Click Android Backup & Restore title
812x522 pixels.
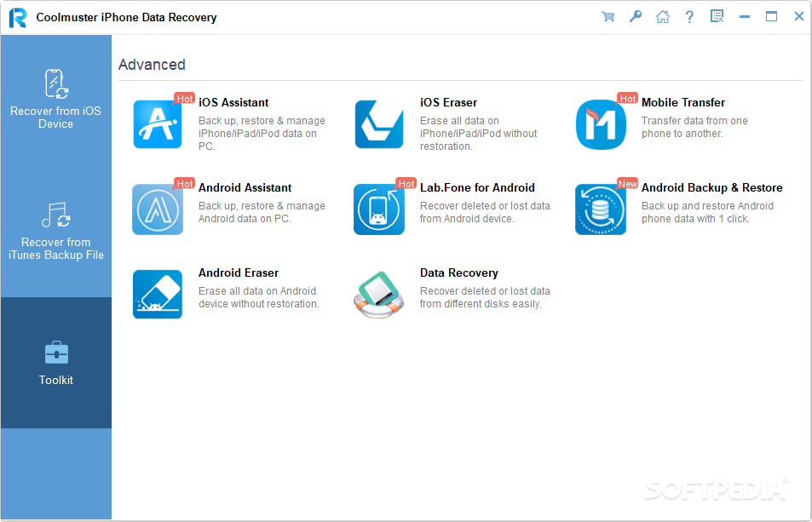coord(712,188)
